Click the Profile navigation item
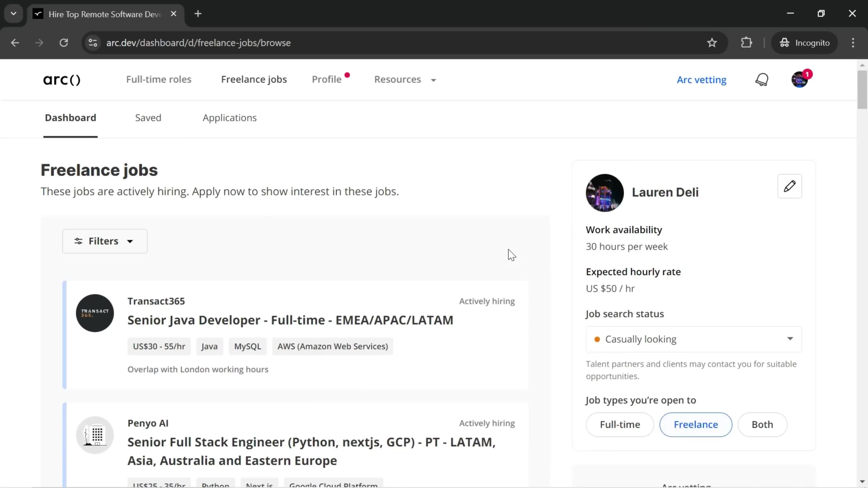Screen dimensions: 868x488 click(327, 79)
